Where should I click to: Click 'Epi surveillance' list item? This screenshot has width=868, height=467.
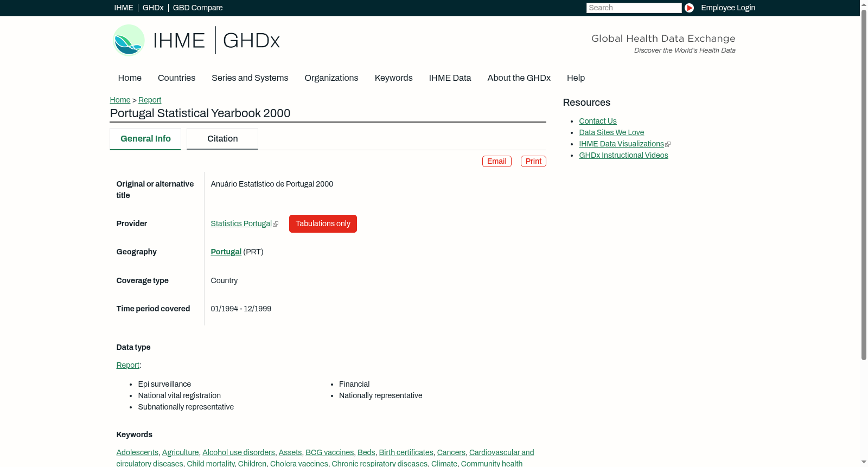pyautogui.click(x=164, y=384)
